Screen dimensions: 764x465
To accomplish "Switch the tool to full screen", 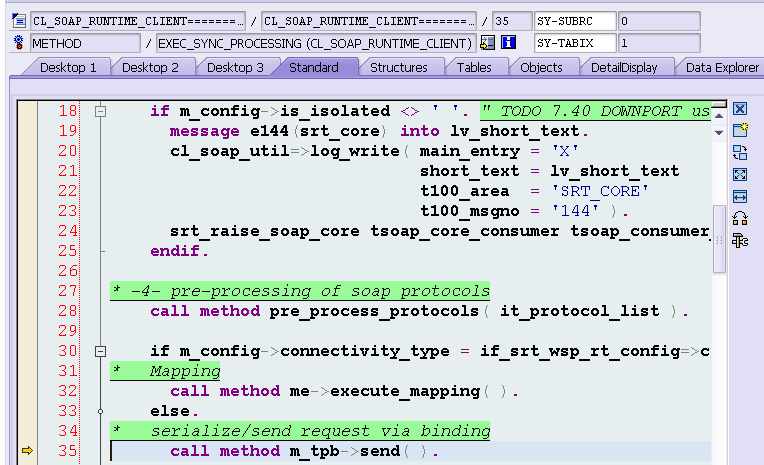I will [x=740, y=174].
